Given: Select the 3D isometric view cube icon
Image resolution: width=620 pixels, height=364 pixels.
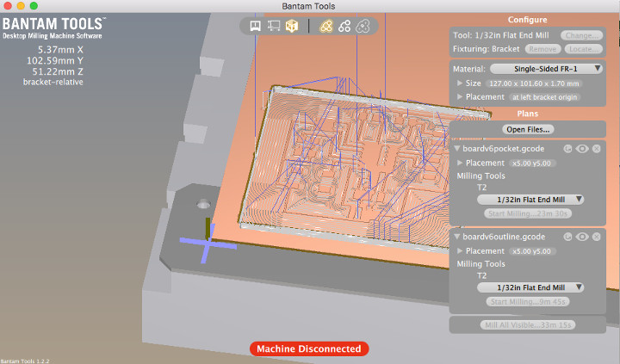Looking at the screenshot, I should (x=292, y=26).
